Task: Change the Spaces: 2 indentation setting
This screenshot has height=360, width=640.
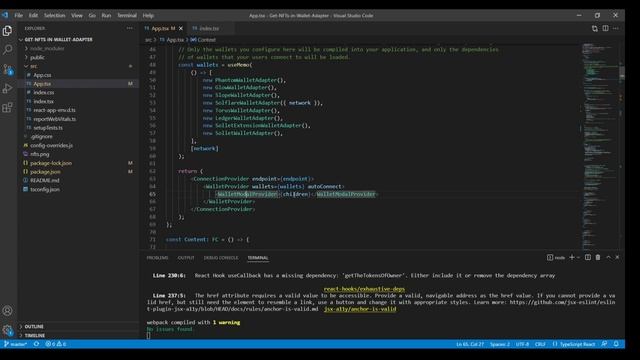Action: tap(500, 344)
